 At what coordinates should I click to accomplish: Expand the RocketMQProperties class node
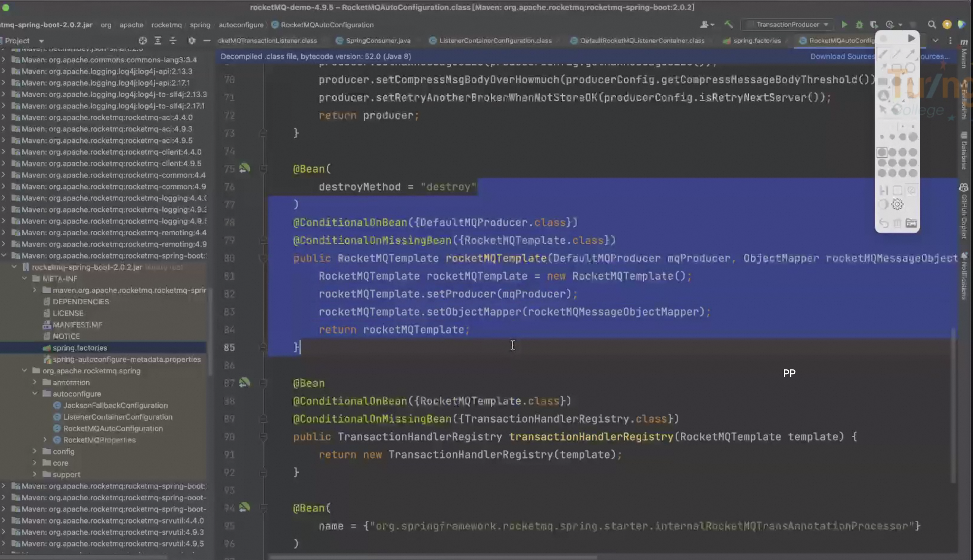45,440
